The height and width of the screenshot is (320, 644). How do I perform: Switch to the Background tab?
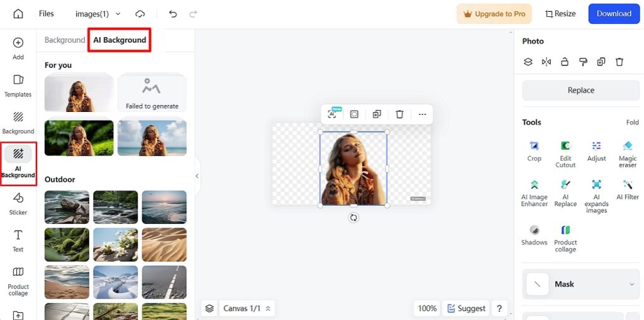[64, 40]
